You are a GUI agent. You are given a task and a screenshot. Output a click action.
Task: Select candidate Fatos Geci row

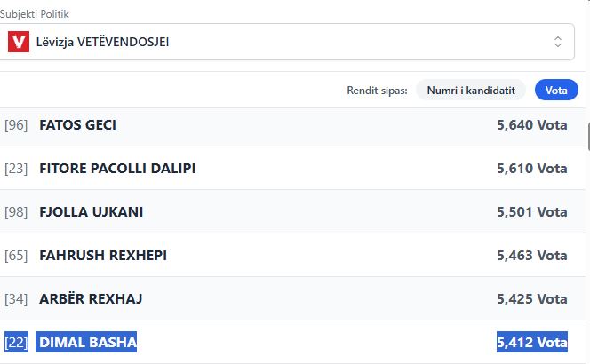click(x=286, y=125)
